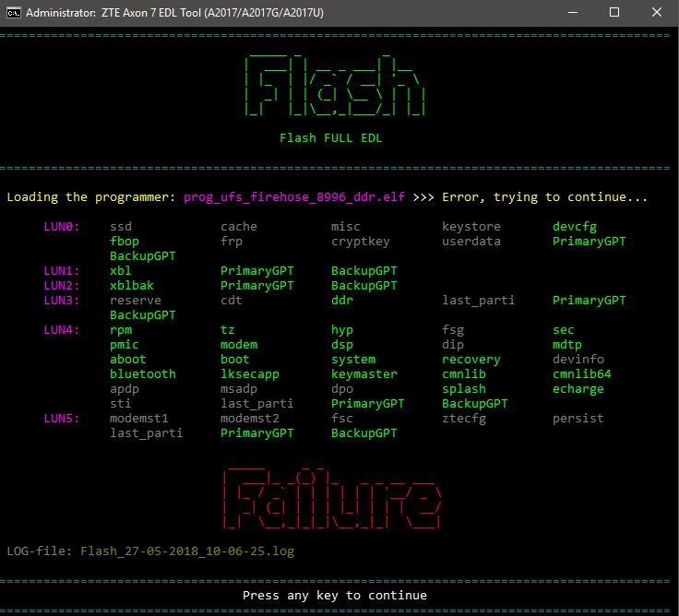
Task: Click the 'Press any key to continue' prompt
Action: [335, 596]
